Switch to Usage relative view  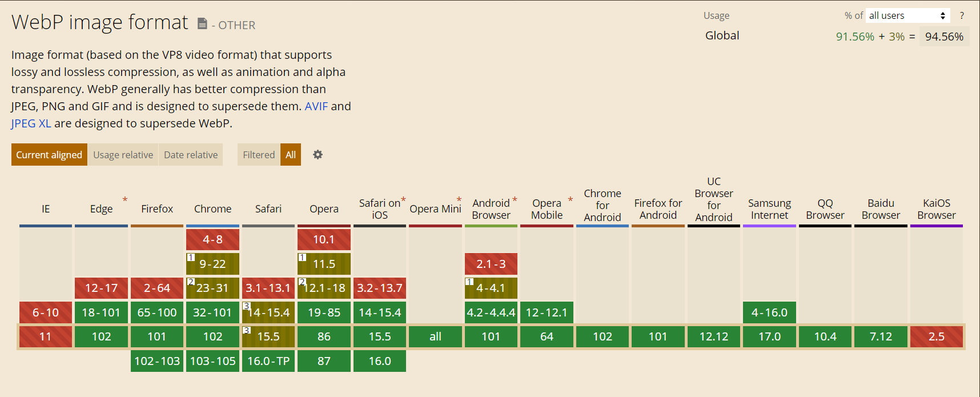123,155
